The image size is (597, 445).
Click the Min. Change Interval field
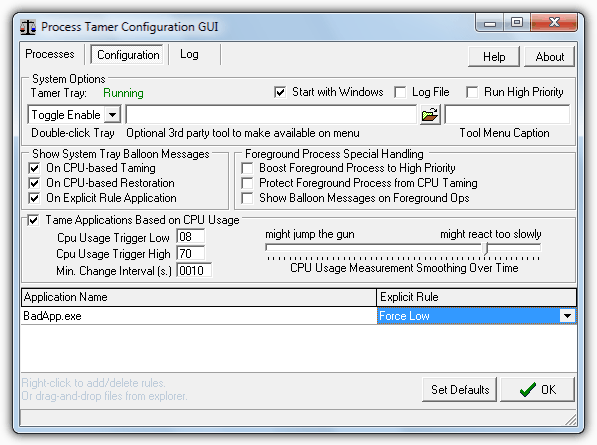[194, 270]
